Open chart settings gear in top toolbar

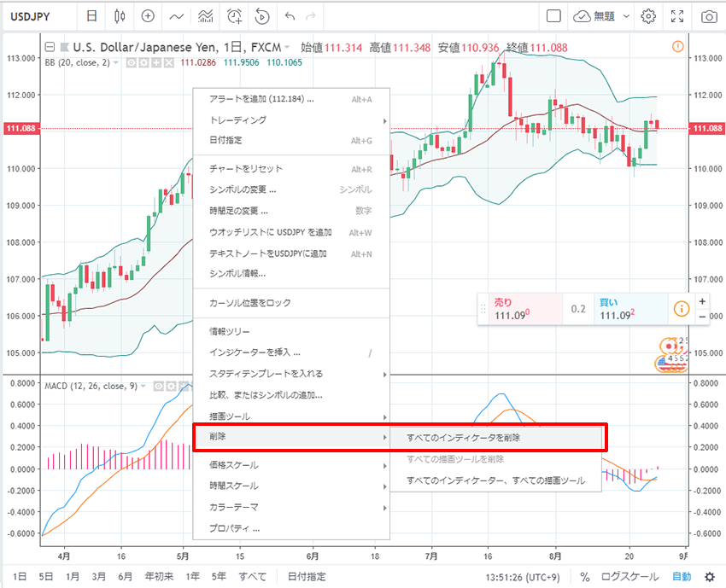coord(648,16)
